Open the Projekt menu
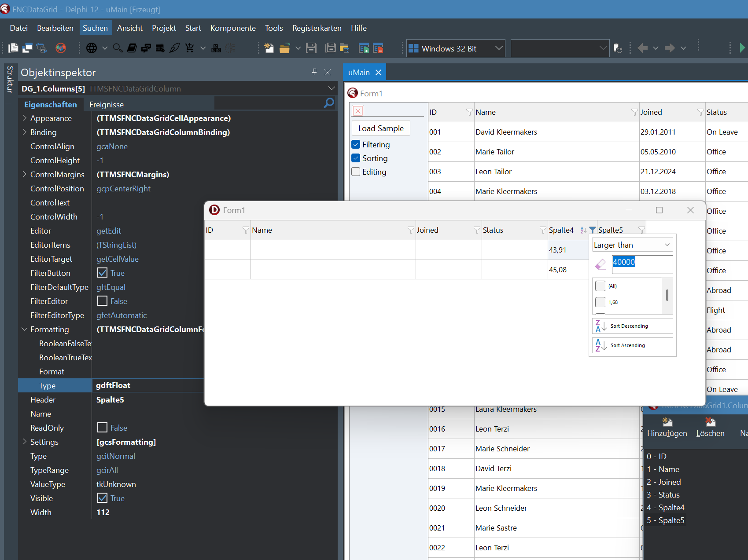 point(164,28)
